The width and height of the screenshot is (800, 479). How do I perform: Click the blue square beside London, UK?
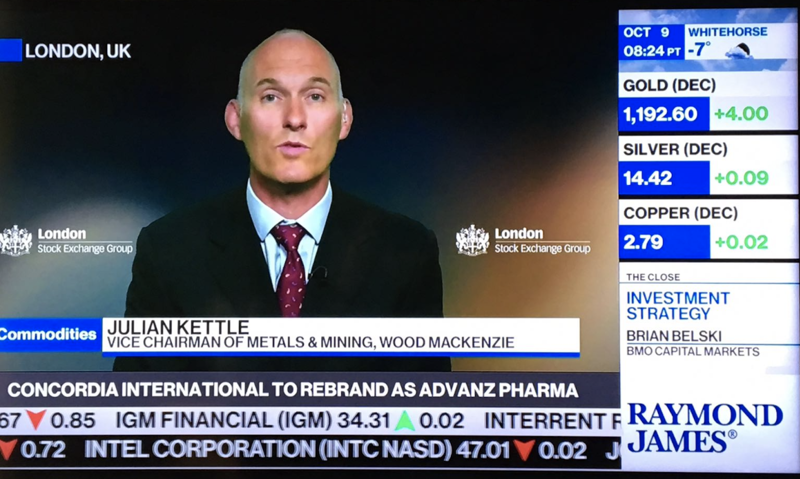pos(10,50)
